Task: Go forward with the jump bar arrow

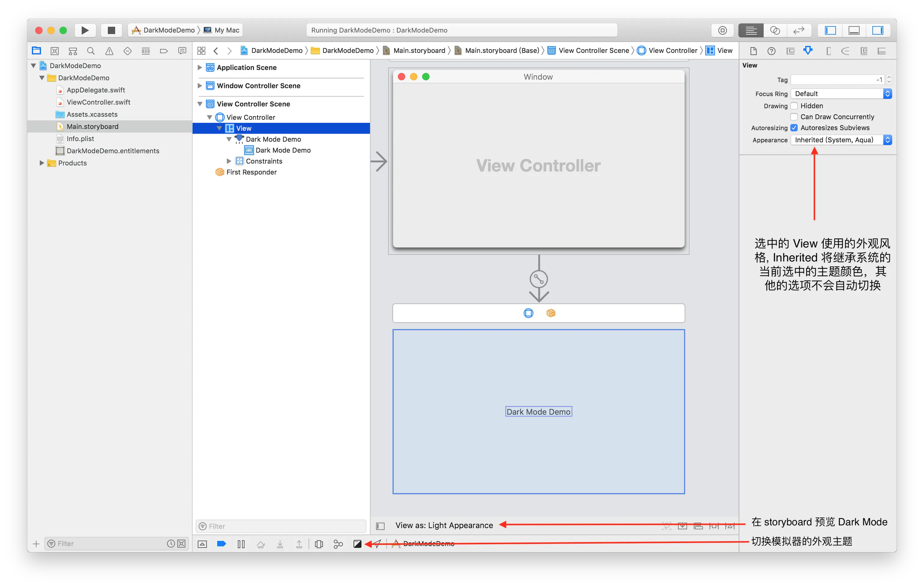Action: point(229,51)
